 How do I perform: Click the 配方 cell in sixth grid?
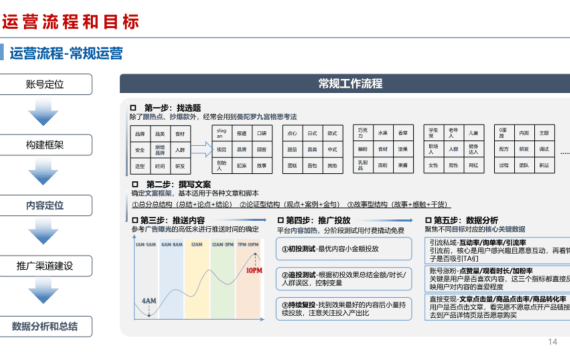coord(504,149)
